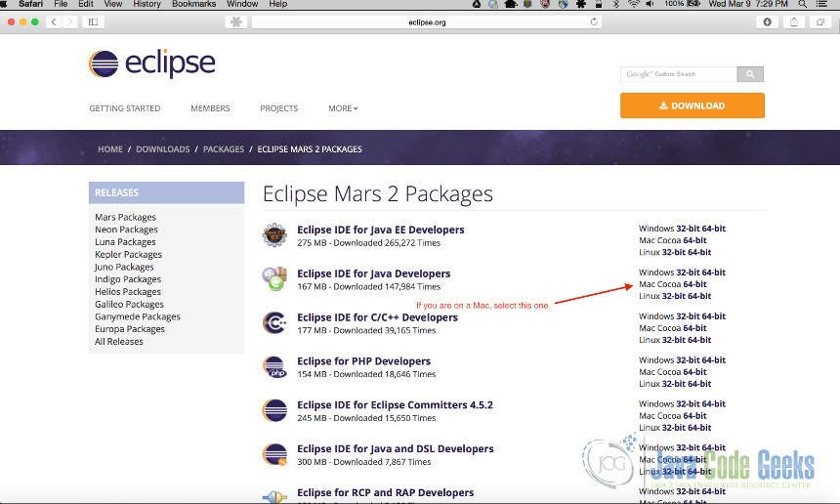Image resolution: width=840 pixels, height=504 pixels.
Task: Click the Bluetooth icon in menu bar
Action: [x=616, y=4]
